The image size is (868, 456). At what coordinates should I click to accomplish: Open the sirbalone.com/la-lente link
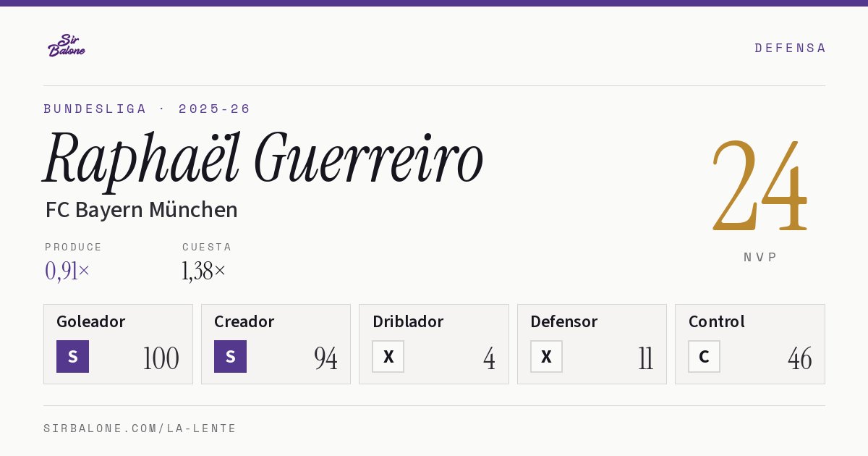[x=140, y=428]
